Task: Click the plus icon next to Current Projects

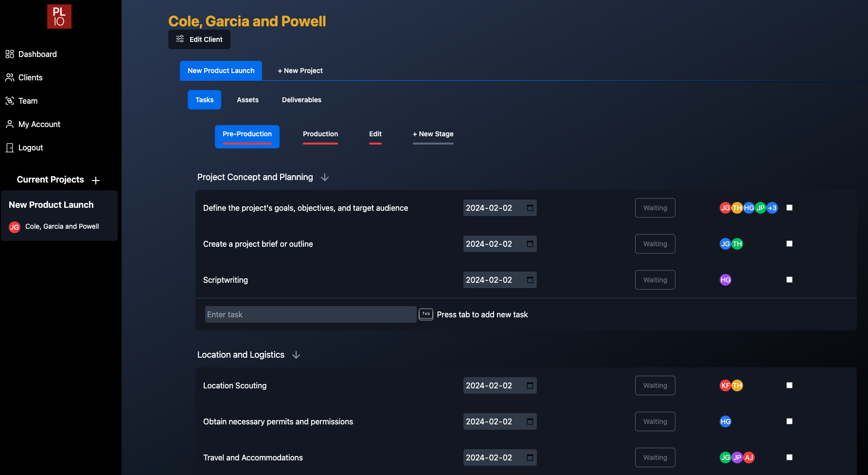Action: 96,180
